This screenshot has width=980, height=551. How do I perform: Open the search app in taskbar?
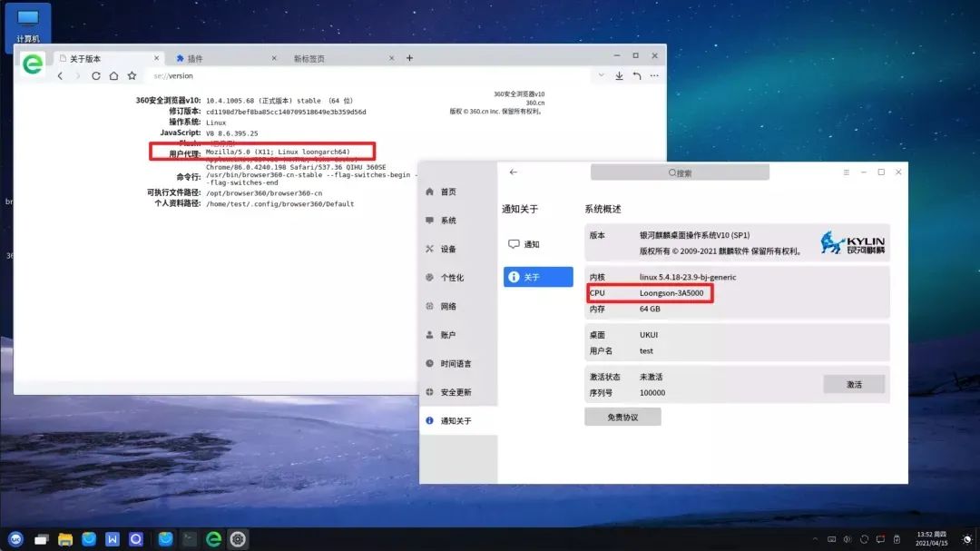136,539
